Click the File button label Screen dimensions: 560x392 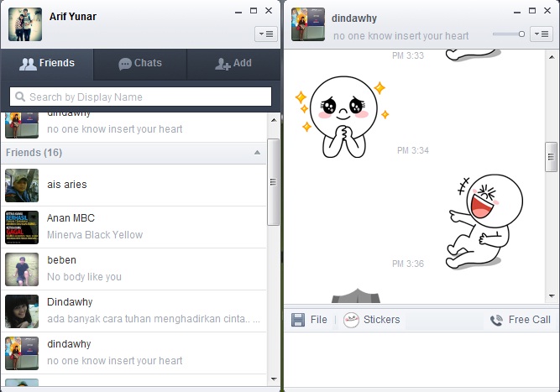(x=318, y=320)
